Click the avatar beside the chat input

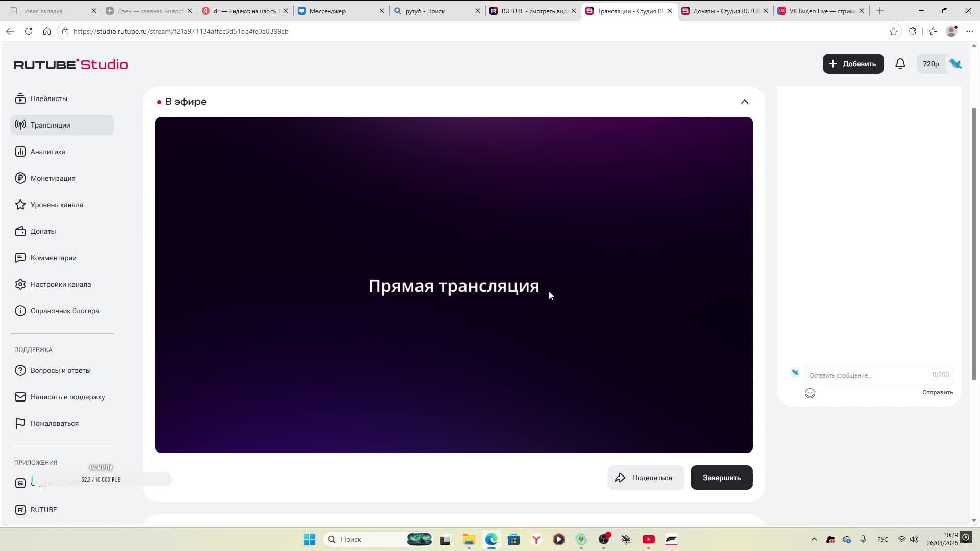795,373
